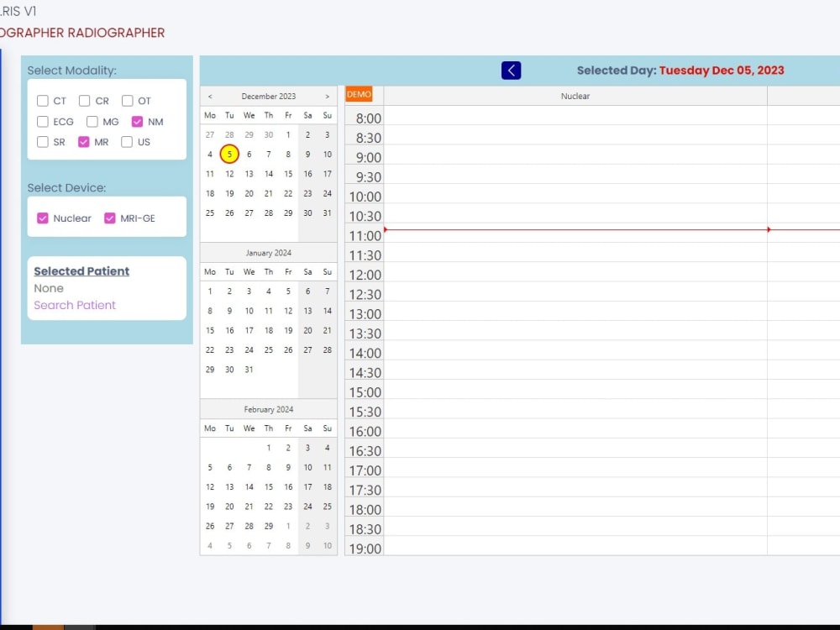This screenshot has height=630, width=840.
Task: Enable the US modality
Action: [x=127, y=142]
